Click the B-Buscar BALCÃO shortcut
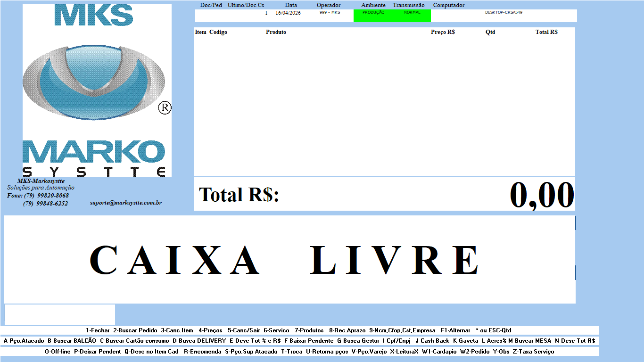This screenshot has height=362, width=644. (72, 341)
